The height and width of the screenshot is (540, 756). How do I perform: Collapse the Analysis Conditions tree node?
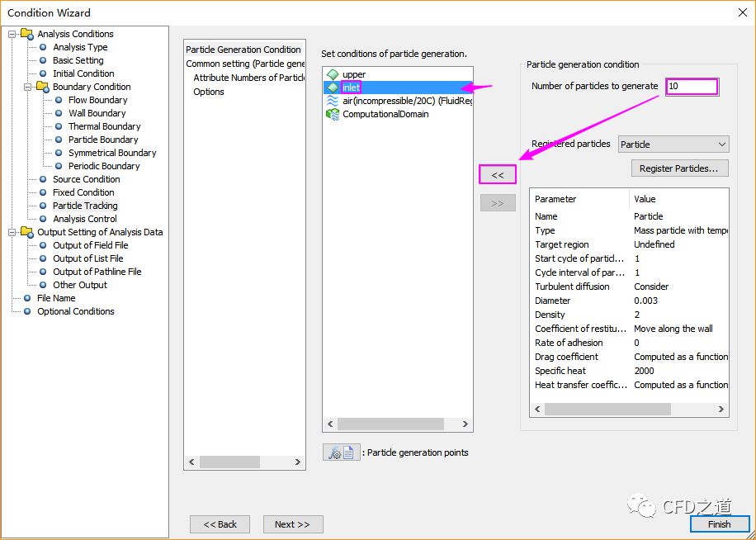(x=12, y=34)
